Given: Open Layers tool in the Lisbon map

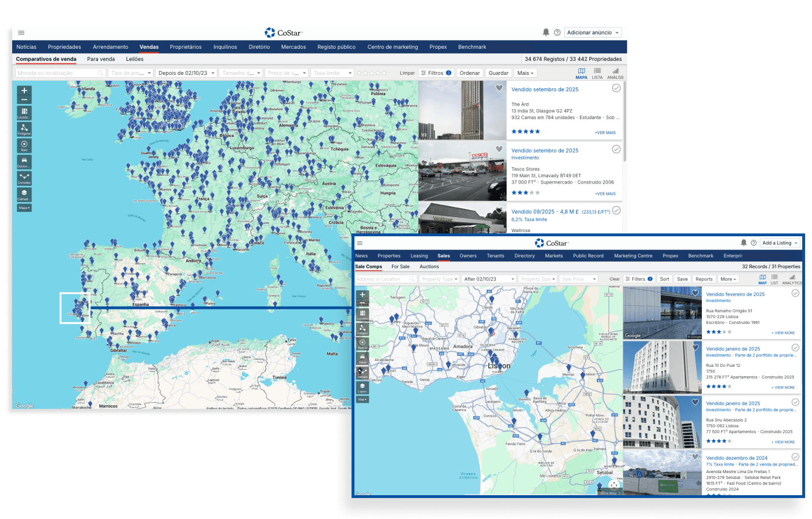Looking at the screenshot, I should tap(362, 387).
